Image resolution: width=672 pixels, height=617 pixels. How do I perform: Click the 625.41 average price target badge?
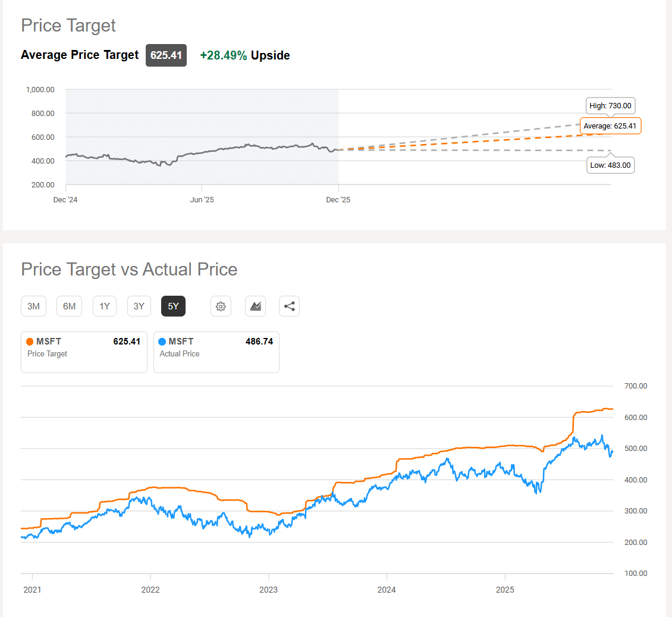click(166, 55)
